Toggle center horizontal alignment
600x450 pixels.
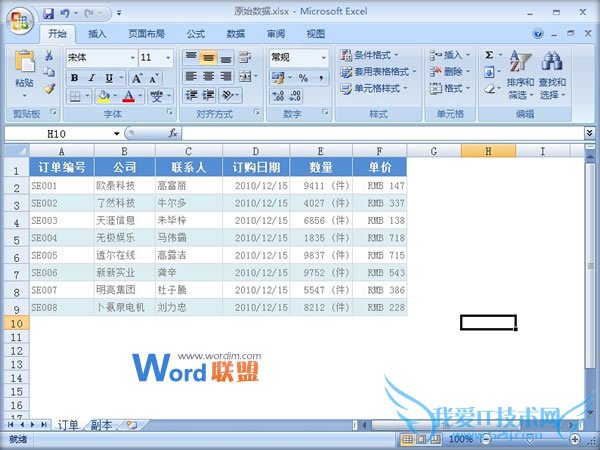coord(208,77)
